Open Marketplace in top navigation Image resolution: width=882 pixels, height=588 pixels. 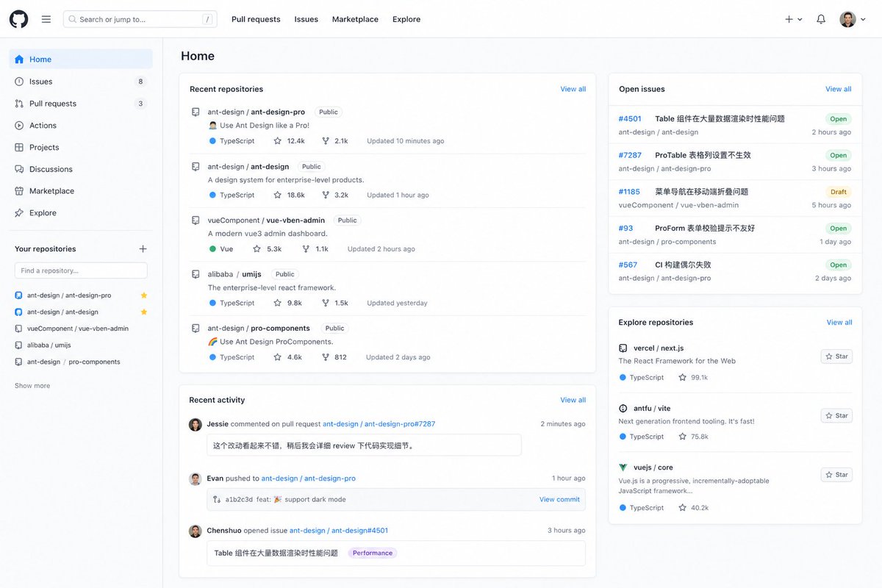click(x=355, y=19)
